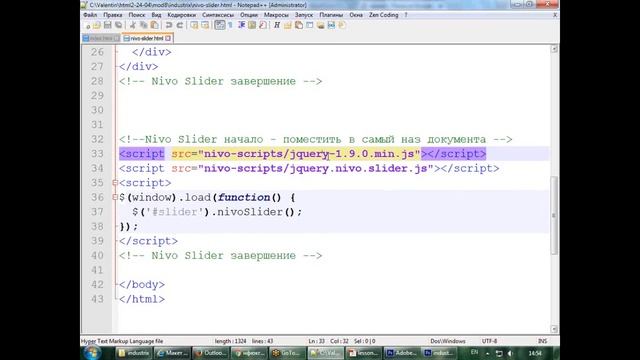Click the 'UTF-8' encoding status entry
The height and width of the screenshot is (360, 640).
click(489, 341)
